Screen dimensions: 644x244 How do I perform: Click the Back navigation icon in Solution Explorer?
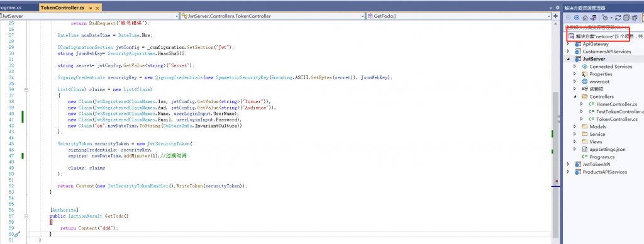[x=569, y=18]
